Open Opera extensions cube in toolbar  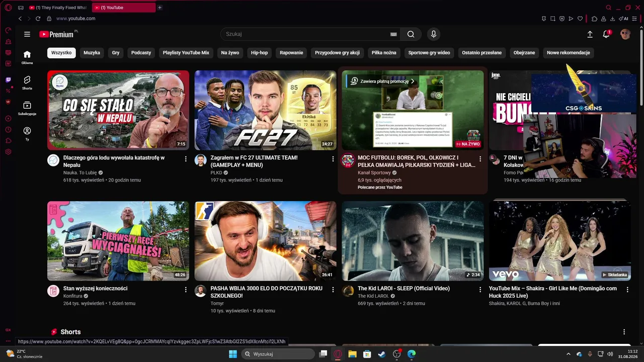[594, 19]
